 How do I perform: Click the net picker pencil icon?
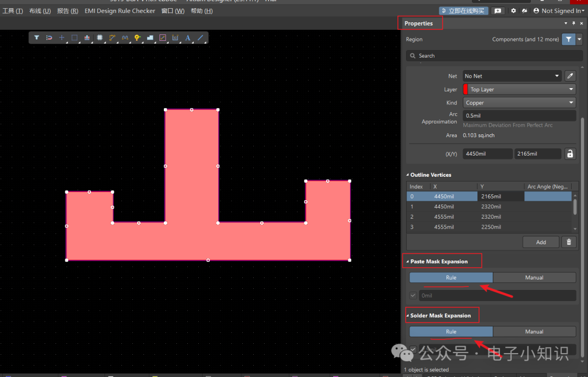[570, 76]
